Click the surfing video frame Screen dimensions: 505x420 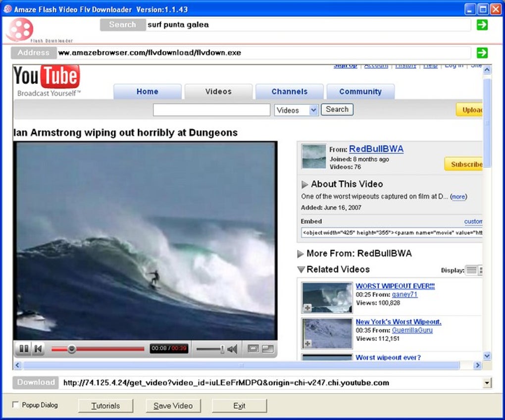(145, 241)
